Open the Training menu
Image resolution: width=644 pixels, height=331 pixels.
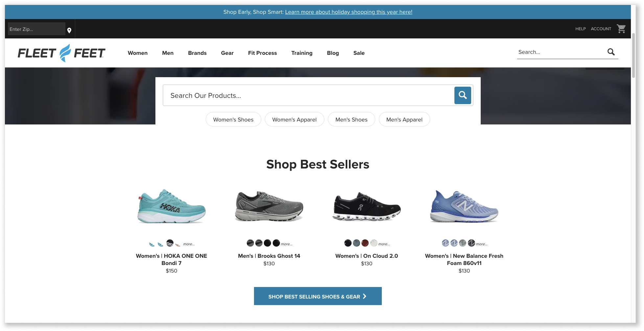tap(302, 53)
